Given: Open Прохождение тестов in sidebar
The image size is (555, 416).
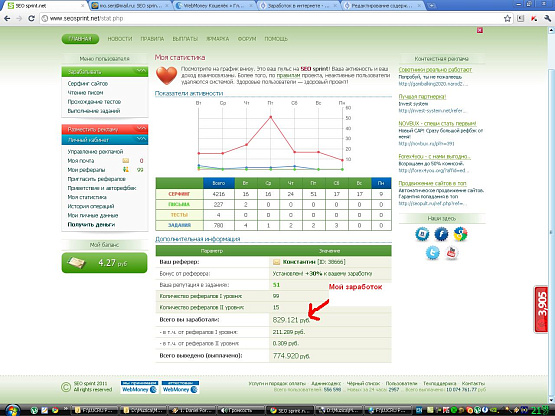Looking at the screenshot, I should [94, 102].
